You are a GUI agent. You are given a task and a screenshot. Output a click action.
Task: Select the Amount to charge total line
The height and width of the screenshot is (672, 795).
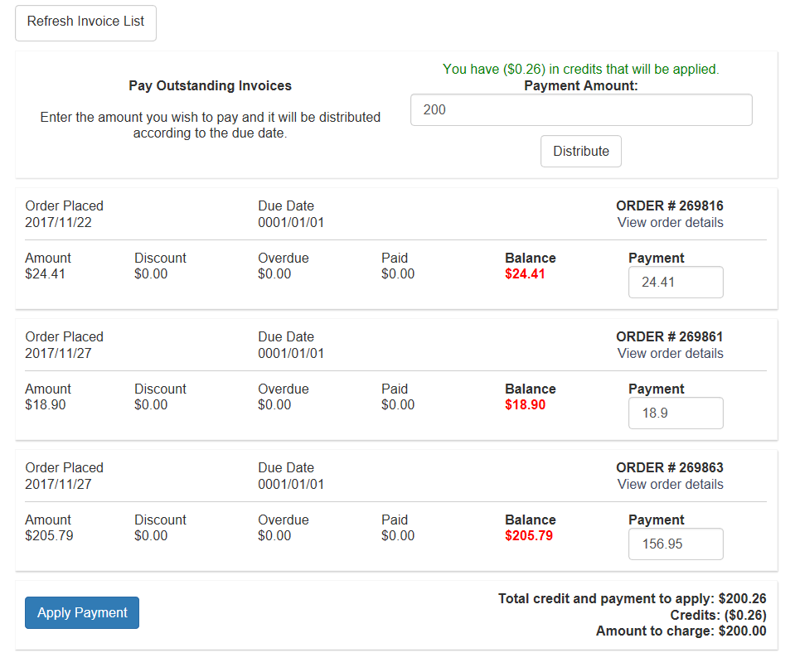pyautogui.click(x=681, y=631)
